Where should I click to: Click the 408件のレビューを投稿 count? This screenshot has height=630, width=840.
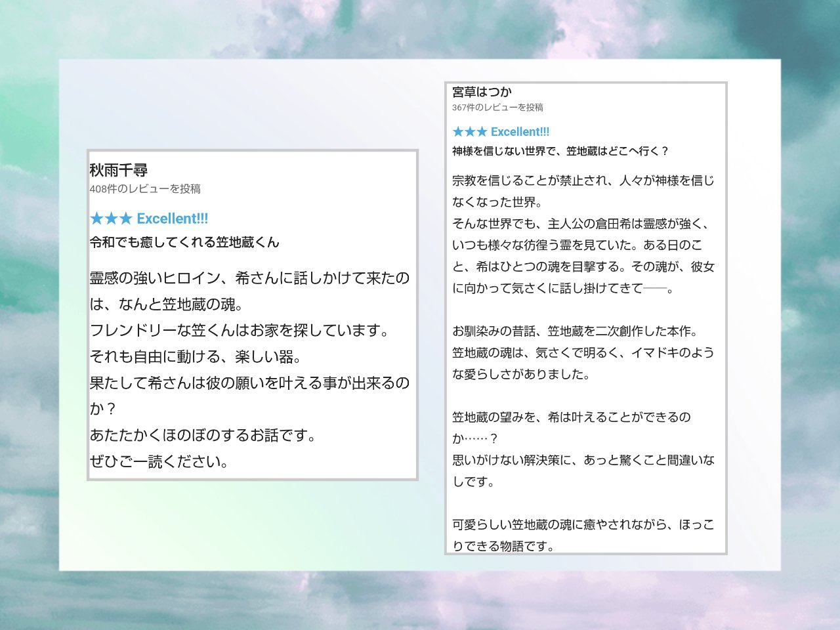145,189
